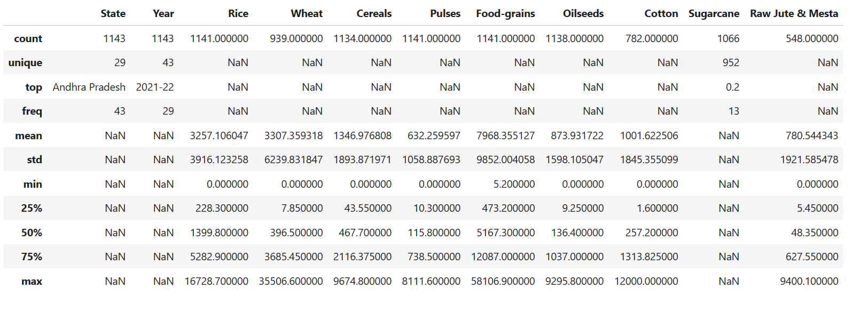Click the Raw Jute & Mesta header
This screenshot has height=312, width=868.
point(794,14)
